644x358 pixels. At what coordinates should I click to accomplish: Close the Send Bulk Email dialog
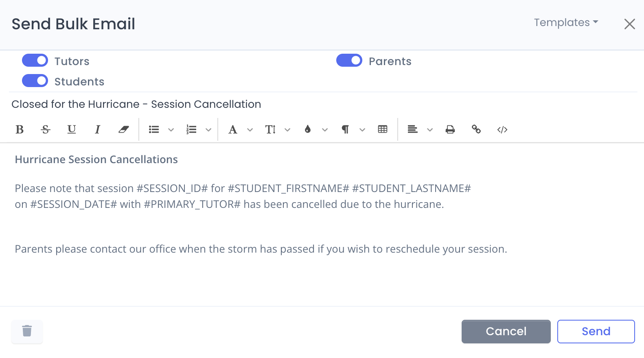[630, 24]
